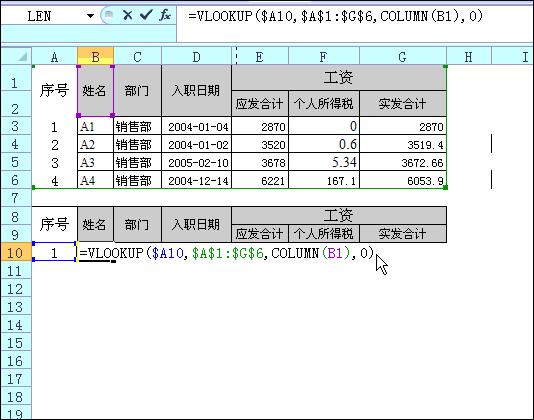Click 实发合计 header in lower table

[x=403, y=234]
